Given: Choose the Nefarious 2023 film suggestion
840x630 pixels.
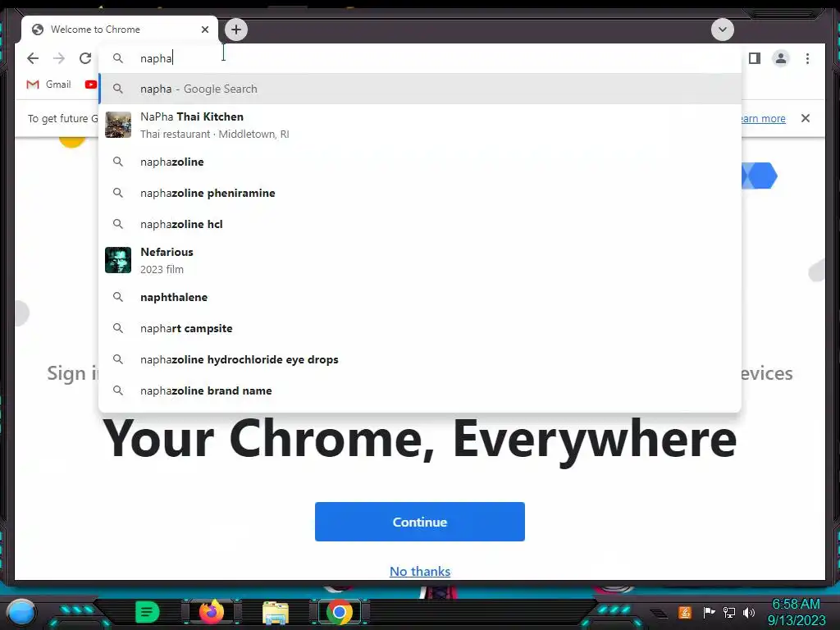Looking at the screenshot, I should tap(420, 260).
